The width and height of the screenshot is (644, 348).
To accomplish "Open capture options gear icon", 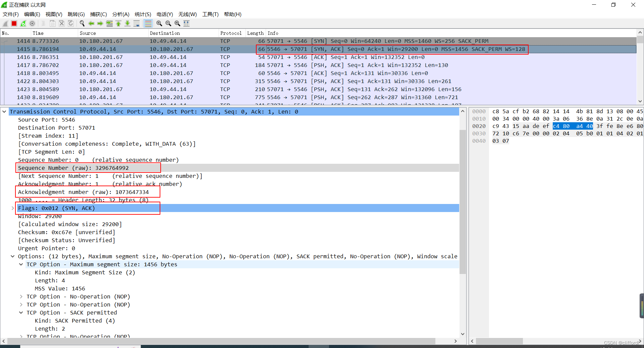I will point(32,23).
